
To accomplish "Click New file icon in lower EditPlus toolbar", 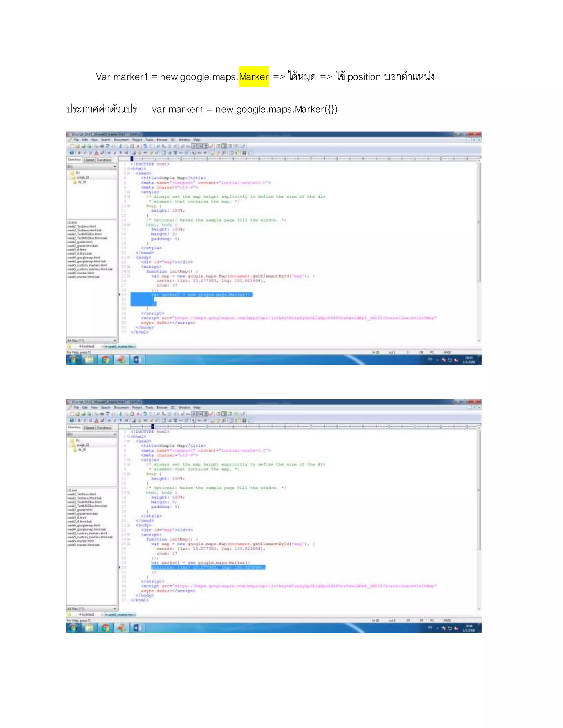I will pos(72,414).
